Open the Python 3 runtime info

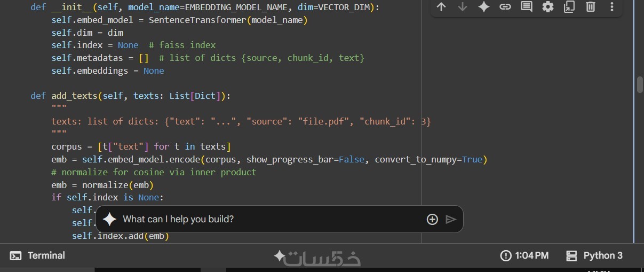click(594, 256)
